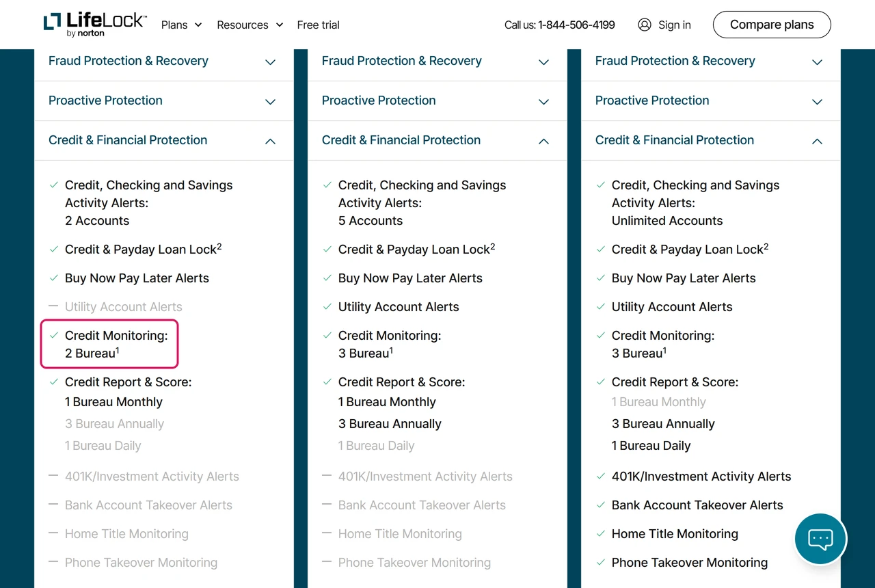Click Home Title Monitoring checkmark in third plan
The image size is (875, 588).
601,533
